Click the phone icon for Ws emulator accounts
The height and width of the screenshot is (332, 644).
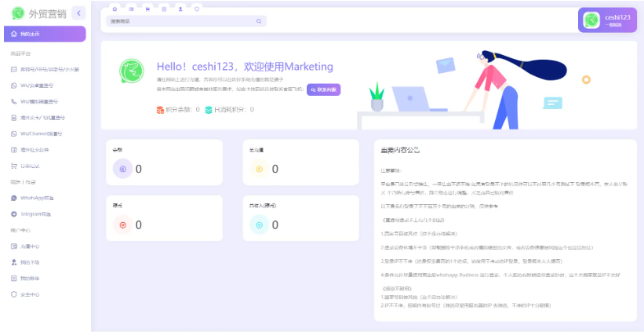13,101
